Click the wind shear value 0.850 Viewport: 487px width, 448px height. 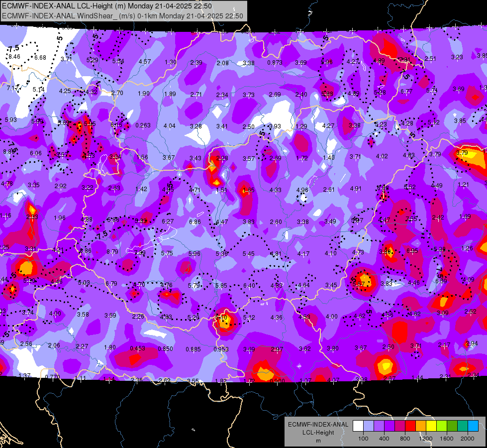pyautogui.click(x=166, y=349)
